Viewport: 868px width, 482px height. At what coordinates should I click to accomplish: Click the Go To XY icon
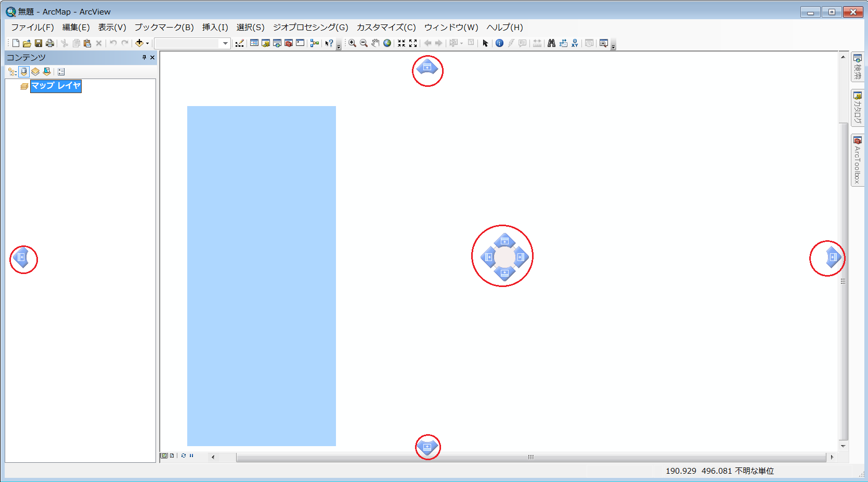575,43
